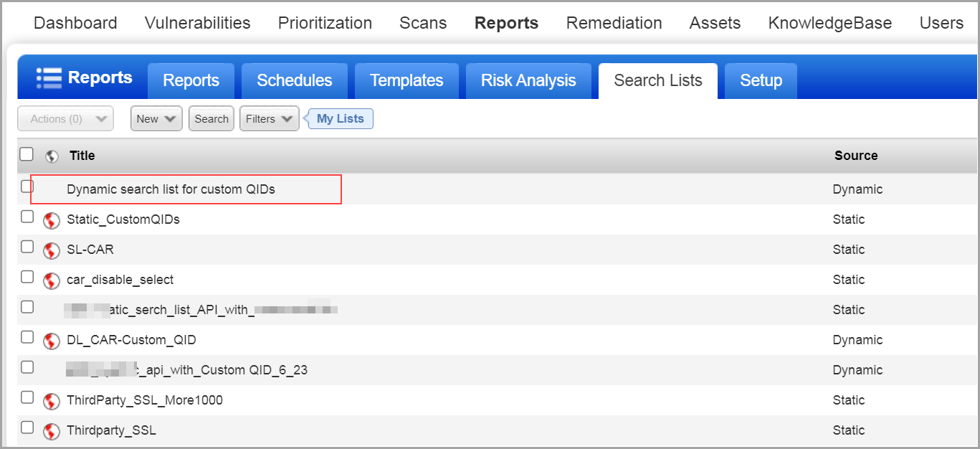Open the New dropdown menu
This screenshot has height=449, width=980.
pos(156,119)
